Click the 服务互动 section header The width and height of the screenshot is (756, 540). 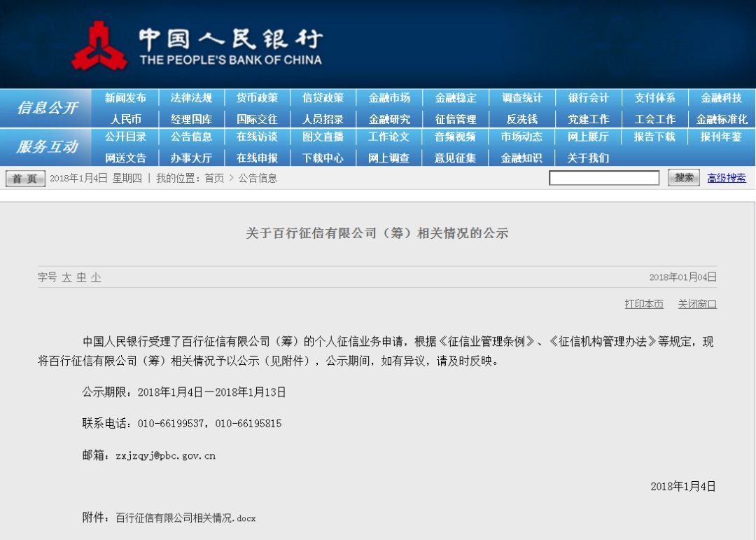pos(47,147)
